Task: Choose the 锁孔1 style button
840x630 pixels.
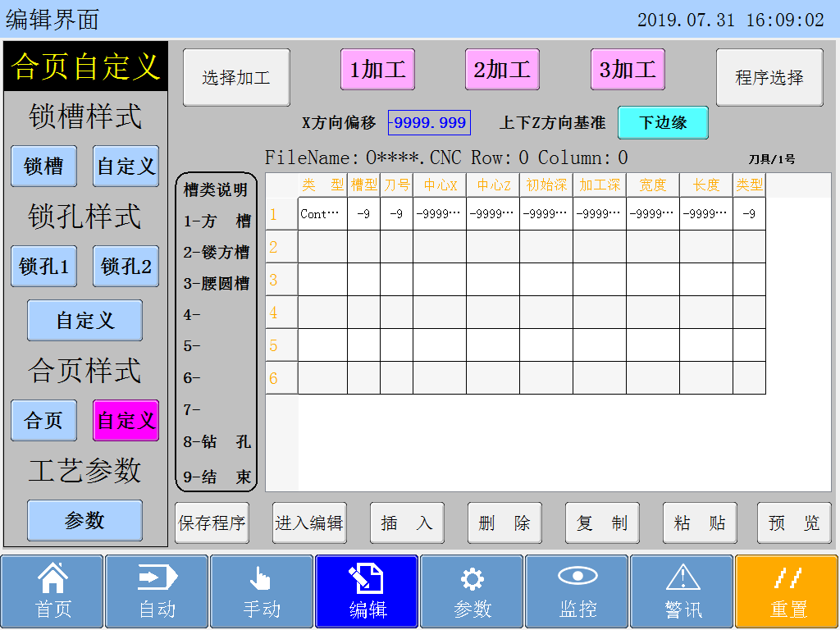Action: [x=44, y=267]
